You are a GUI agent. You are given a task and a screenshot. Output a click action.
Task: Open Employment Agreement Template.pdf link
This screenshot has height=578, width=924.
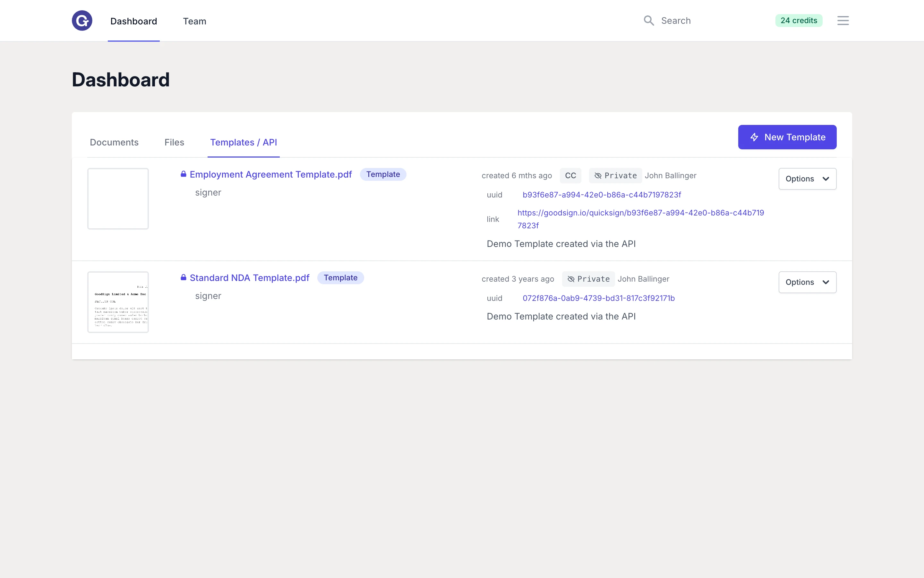270,174
